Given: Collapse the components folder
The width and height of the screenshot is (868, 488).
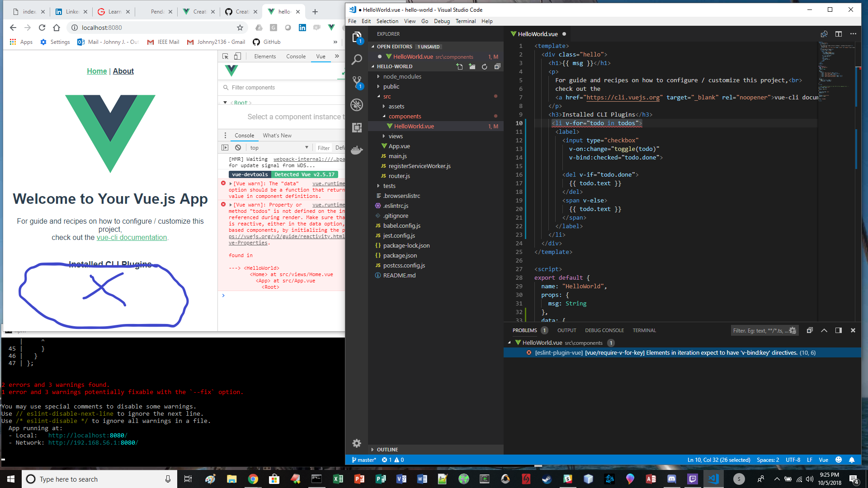Looking at the screenshot, I should [x=405, y=116].
